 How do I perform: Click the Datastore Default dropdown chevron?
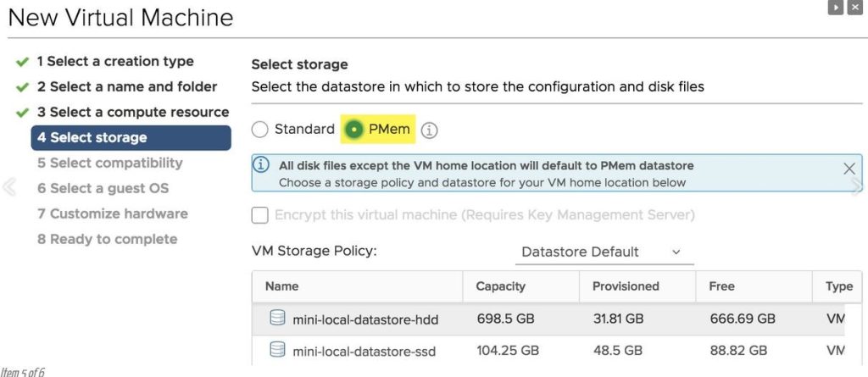[x=676, y=252]
